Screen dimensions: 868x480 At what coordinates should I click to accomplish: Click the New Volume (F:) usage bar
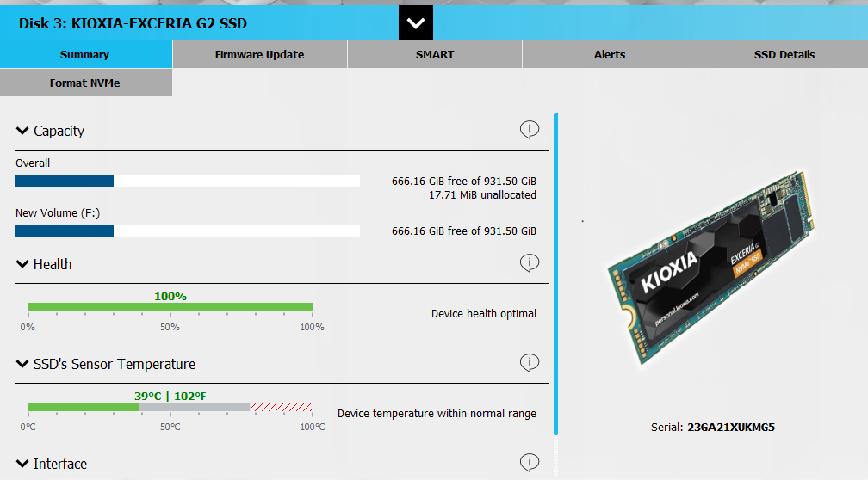pos(188,231)
